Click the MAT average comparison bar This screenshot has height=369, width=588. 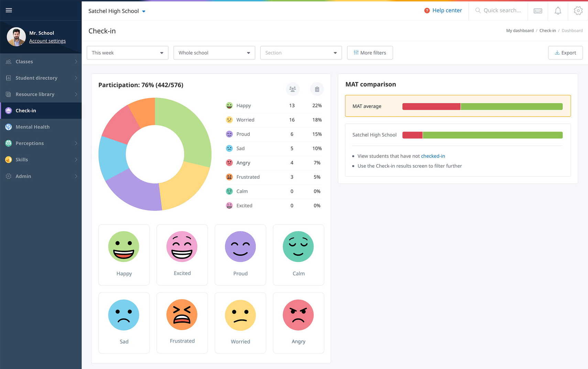[x=482, y=107]
